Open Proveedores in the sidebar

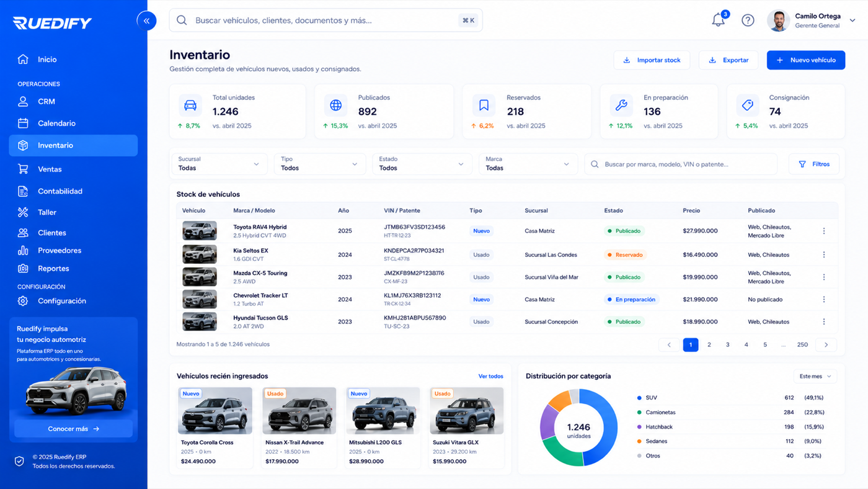(x=73, y=251)
